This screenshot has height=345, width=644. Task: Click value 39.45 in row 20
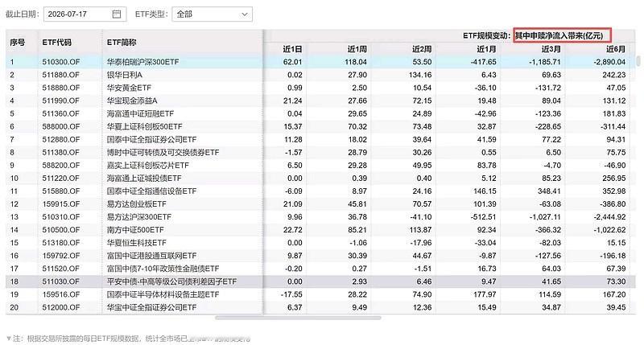(616, 308)
